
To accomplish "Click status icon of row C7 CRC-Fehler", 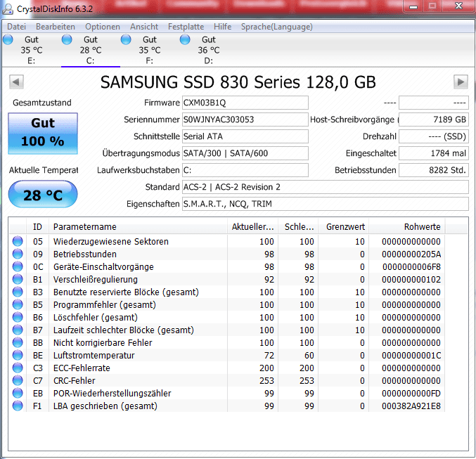I will pyautogui.click(x=18, y=380).
